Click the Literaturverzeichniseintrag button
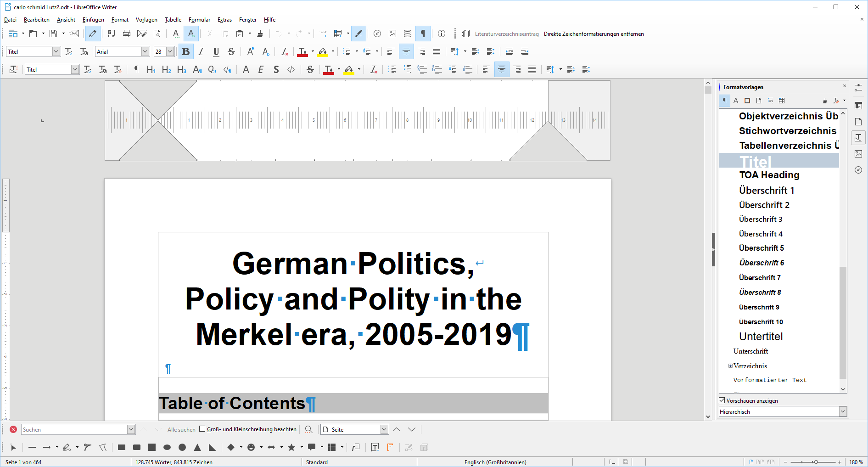 point(507,34)
